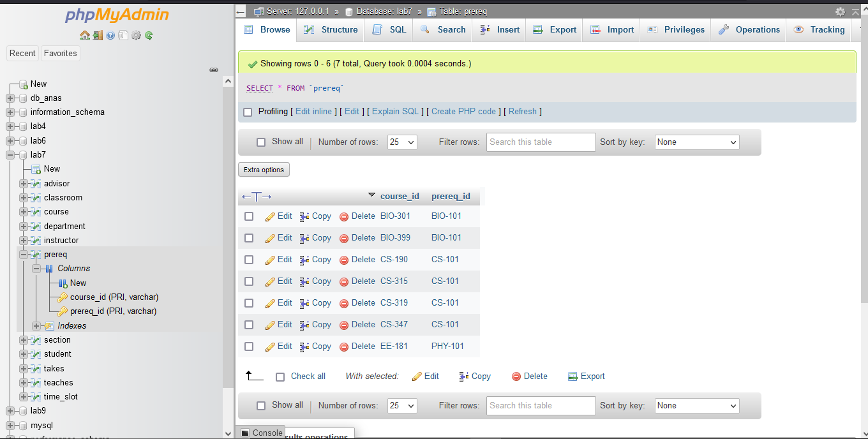
Task: Delete the EE-181 row via its delete icon
Action: [343, 346]
